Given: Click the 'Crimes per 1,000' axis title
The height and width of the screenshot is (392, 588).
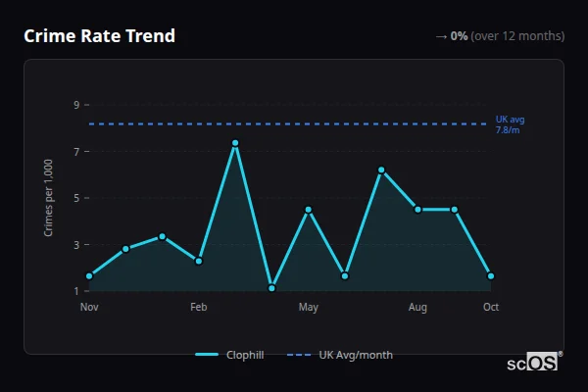Looking at the screenshot, I should 48,198.
